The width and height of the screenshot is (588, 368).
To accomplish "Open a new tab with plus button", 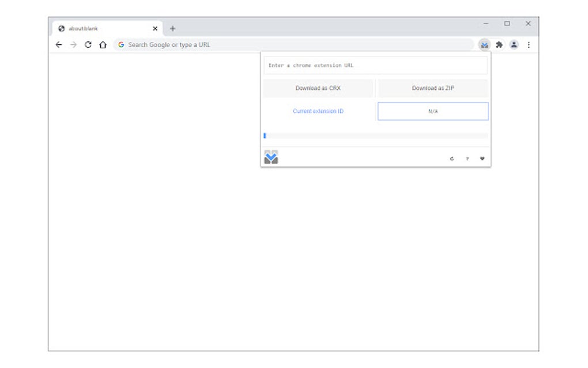I will pyautogui.click(x=172, y=28).
